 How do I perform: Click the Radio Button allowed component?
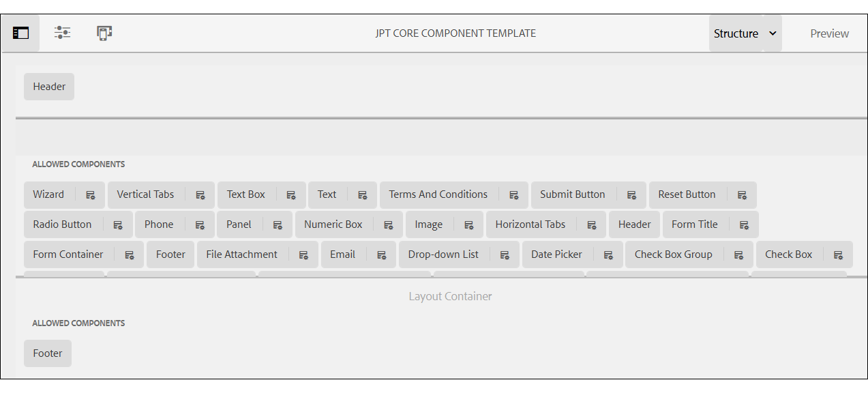pos(62,224)
